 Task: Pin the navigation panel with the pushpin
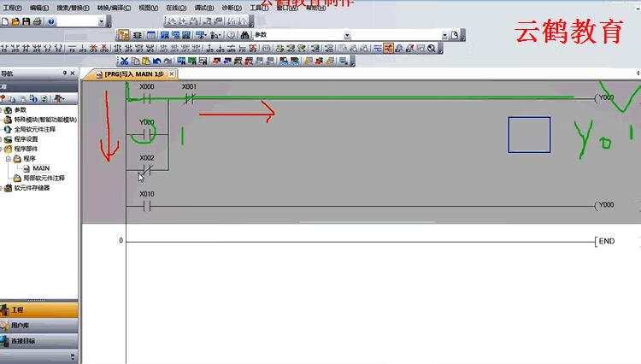[65, 73]
